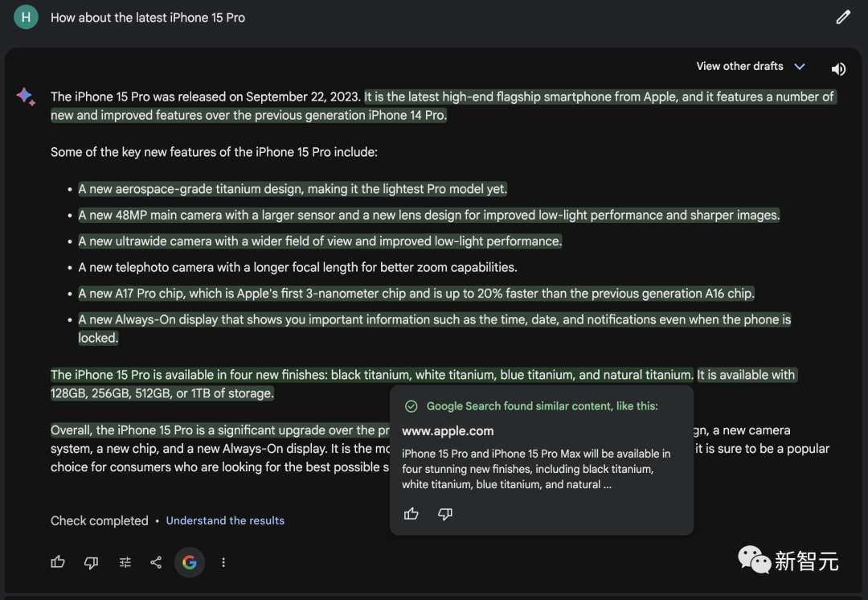Thumbs down the search result popup
The image size is (868, 600).
pyautogui.click(x=445, y=514)
